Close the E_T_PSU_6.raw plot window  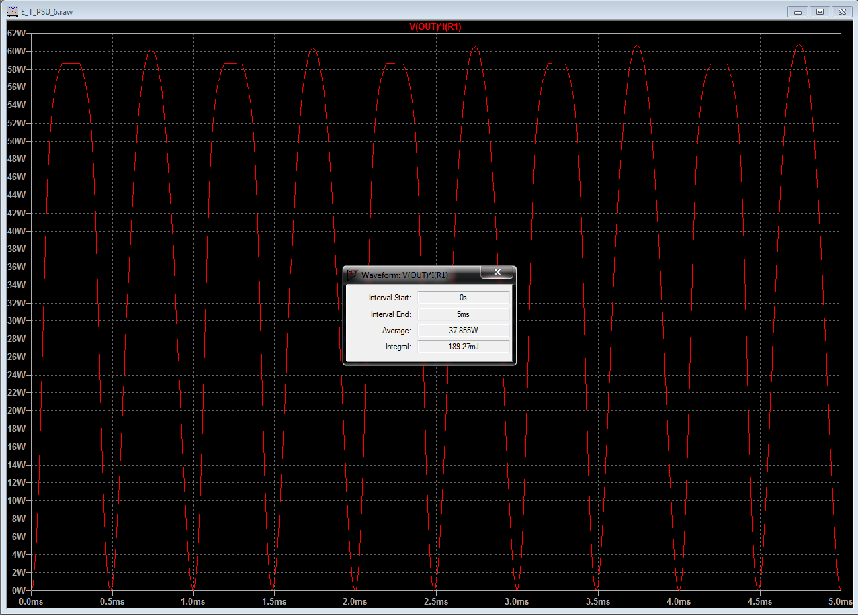(x=841, y=12)
